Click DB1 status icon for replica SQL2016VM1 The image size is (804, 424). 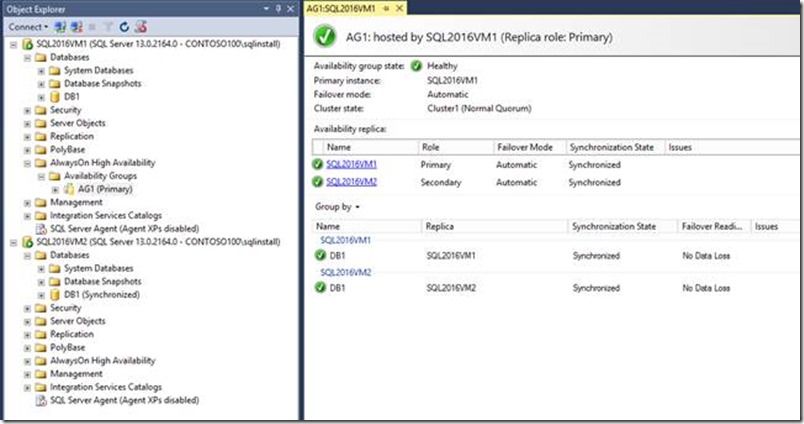320,255
